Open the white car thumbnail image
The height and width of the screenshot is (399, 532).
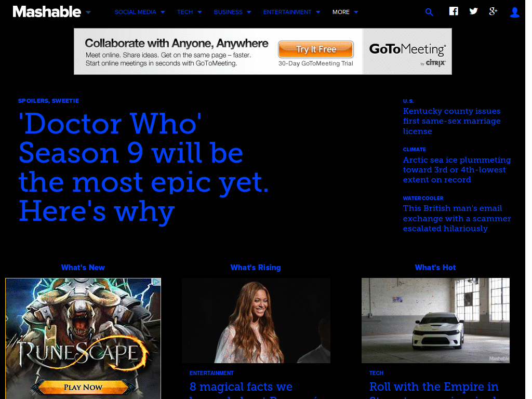(x=435, y=321)
